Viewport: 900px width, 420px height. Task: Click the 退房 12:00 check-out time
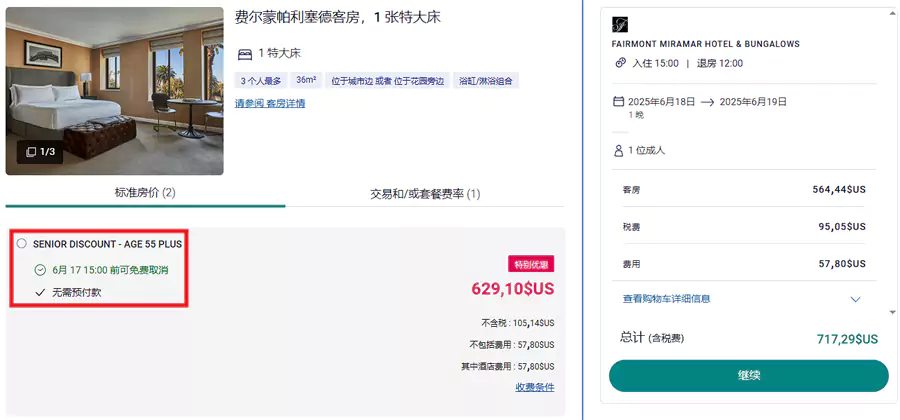click(x=720, y=63)
